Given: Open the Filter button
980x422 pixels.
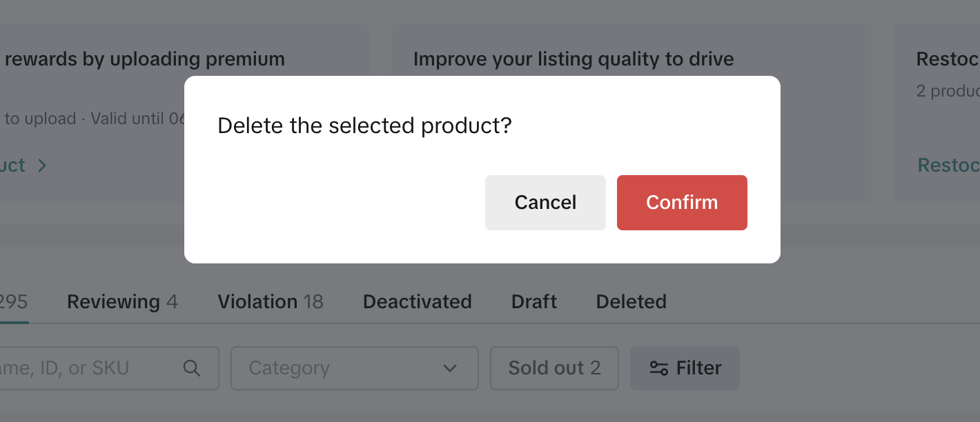Looking at the screenshot, I should [x=685, y=368].
